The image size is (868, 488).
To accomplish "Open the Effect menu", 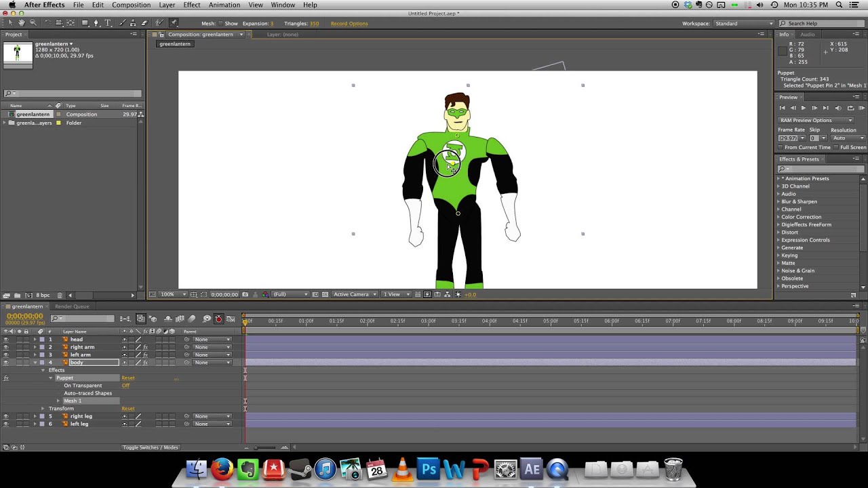I will 192,5.
